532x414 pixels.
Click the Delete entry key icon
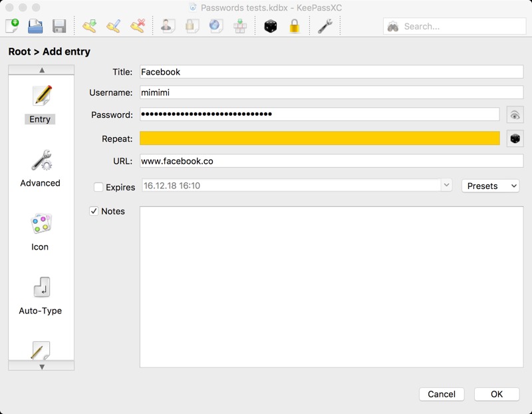(138, 26)
